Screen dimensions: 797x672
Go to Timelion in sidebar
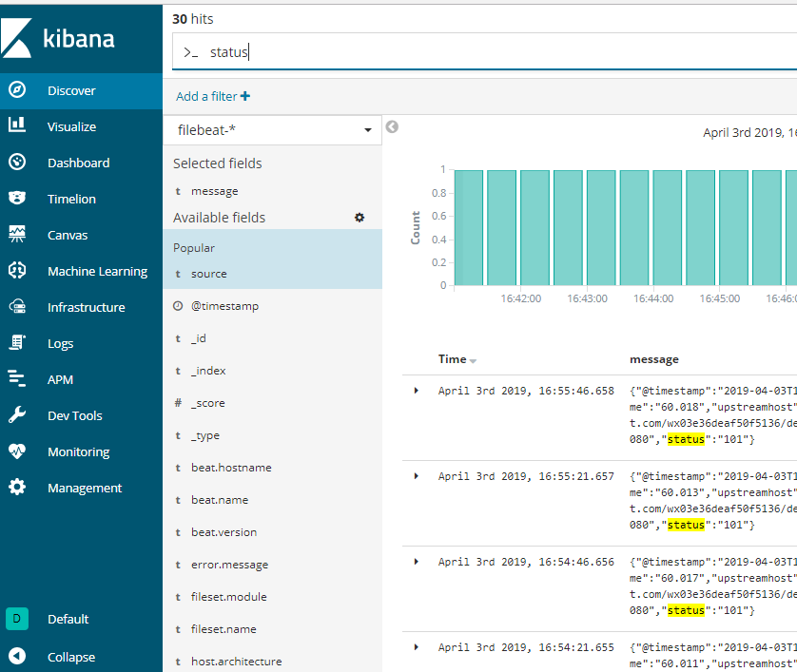coord(71,199)
